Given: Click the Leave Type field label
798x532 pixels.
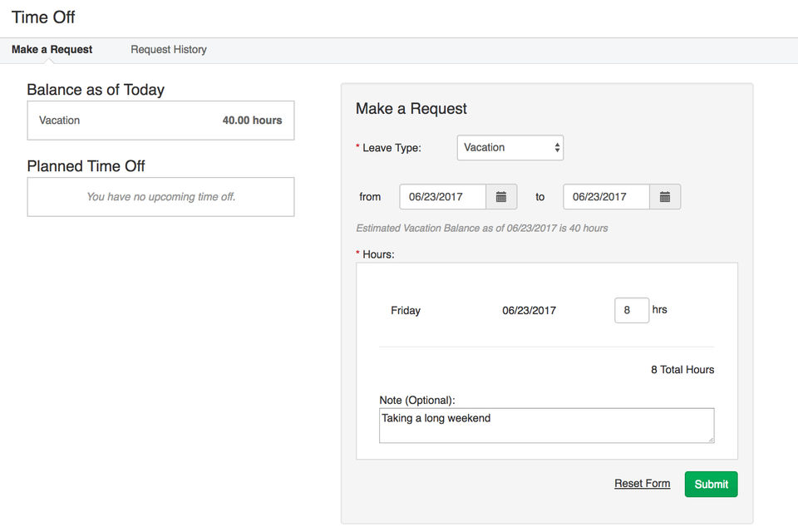Looking at the screenshot, I should pos(392,148).
